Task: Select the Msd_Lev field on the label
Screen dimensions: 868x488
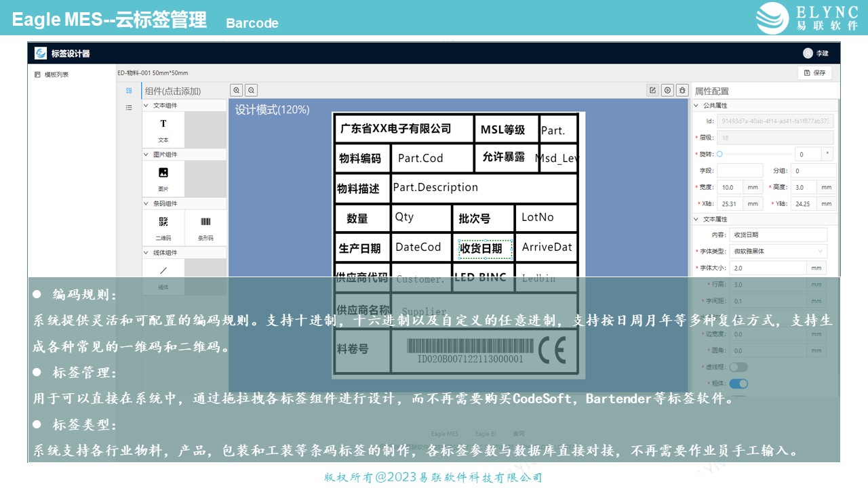Action: pyautogui.click(x=557, y=158)
